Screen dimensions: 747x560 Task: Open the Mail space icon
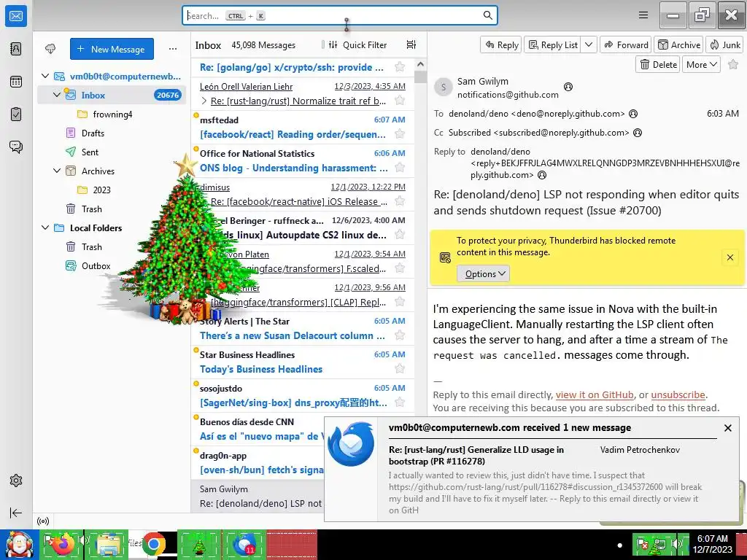click(x=16, y=16)
